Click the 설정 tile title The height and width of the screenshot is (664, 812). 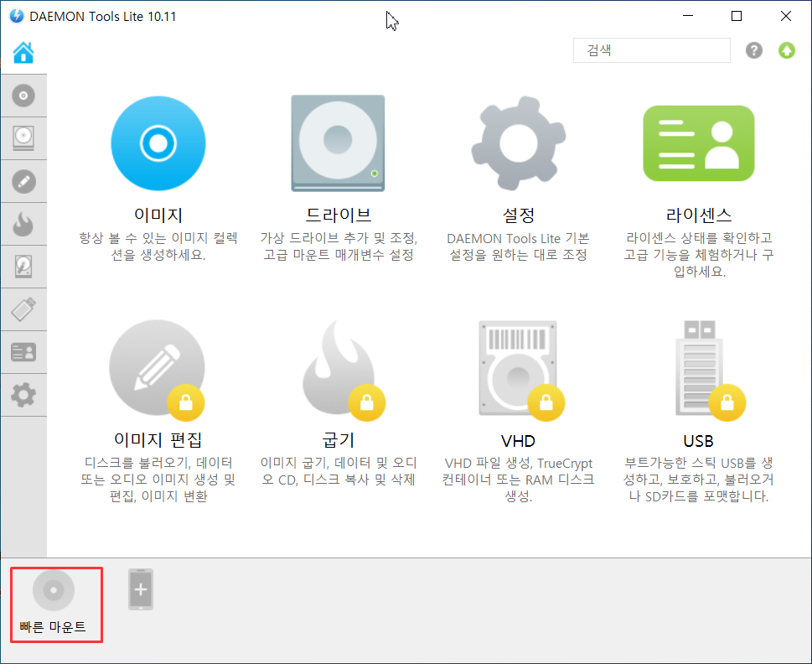click(x=519, y=215)
